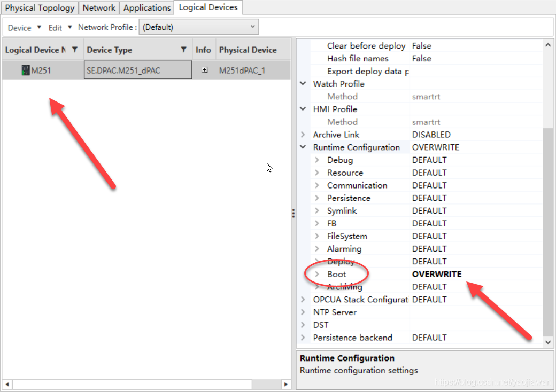Viewport: 556px width, 392px height.
Task: Expand the Boot configuration node
Action: point(317,275)
